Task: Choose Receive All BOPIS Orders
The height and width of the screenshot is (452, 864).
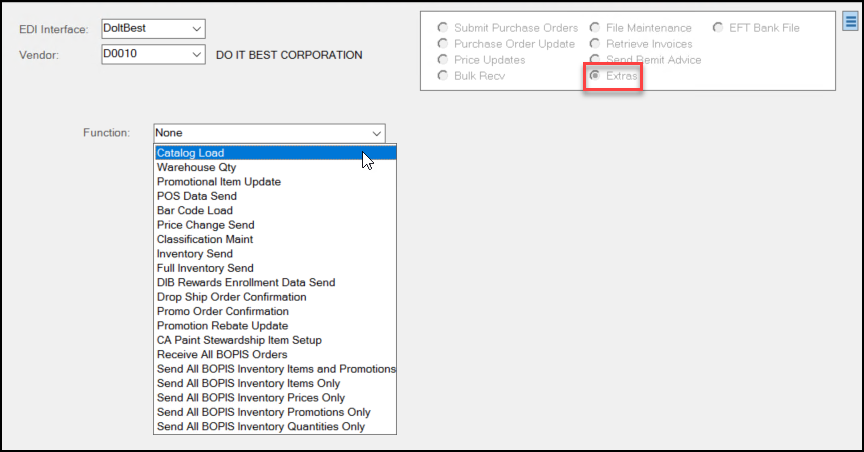Action: [x=221, y=354]
